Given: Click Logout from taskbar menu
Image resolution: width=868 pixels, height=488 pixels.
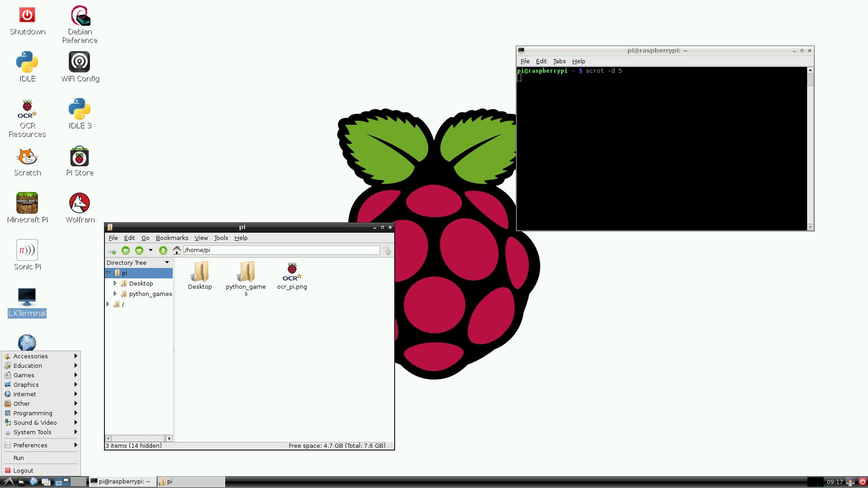Looking at the screenshot, I should 23,470.
